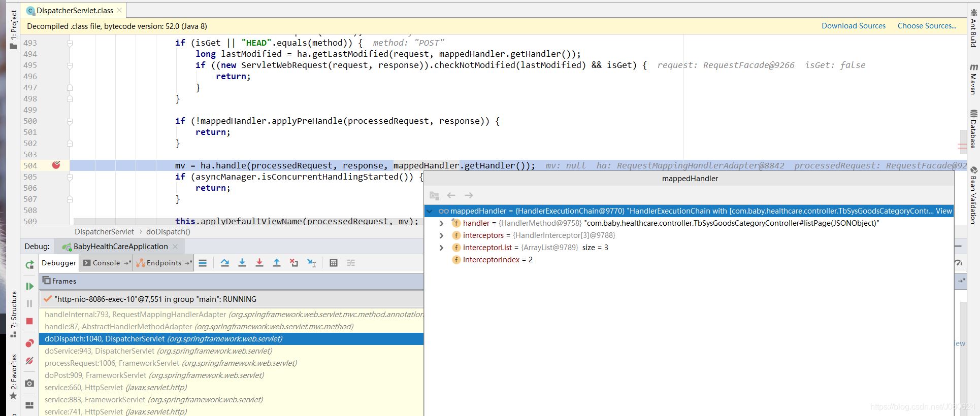The height and width of the screenshot is (416, 980).
Task: Click the Resume Program icon
Action: (x=29, y=286)
